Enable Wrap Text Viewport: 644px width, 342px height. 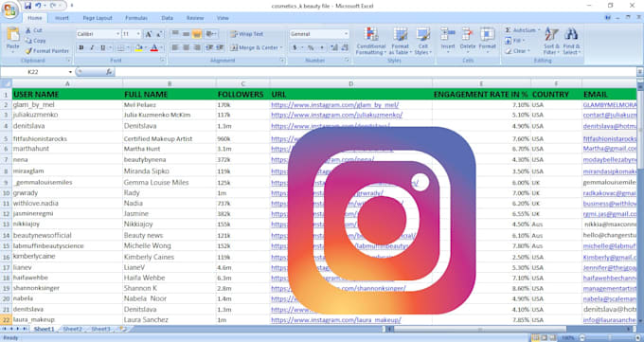coord(247,34)
